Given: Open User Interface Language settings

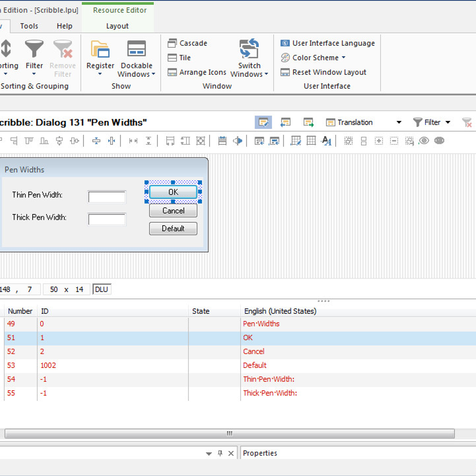Looking at the screenshot, I should point(328,43).
